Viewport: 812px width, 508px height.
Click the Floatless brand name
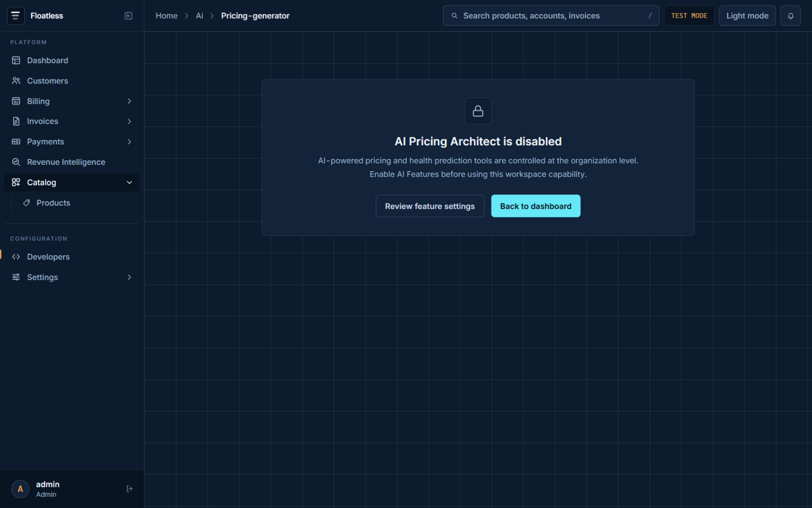(x=47, y=16)
